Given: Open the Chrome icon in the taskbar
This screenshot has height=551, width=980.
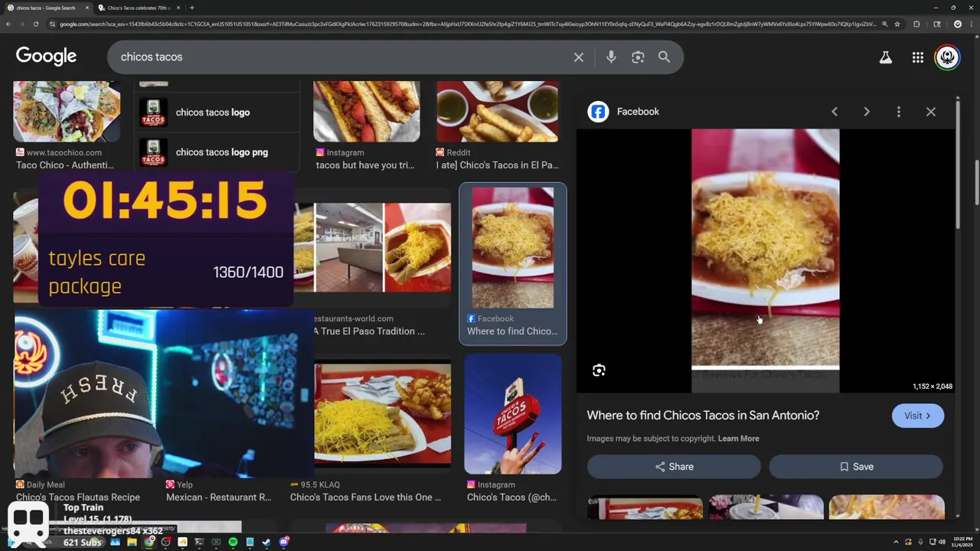Looking at the screenshot, I should (x=149, y=543).
